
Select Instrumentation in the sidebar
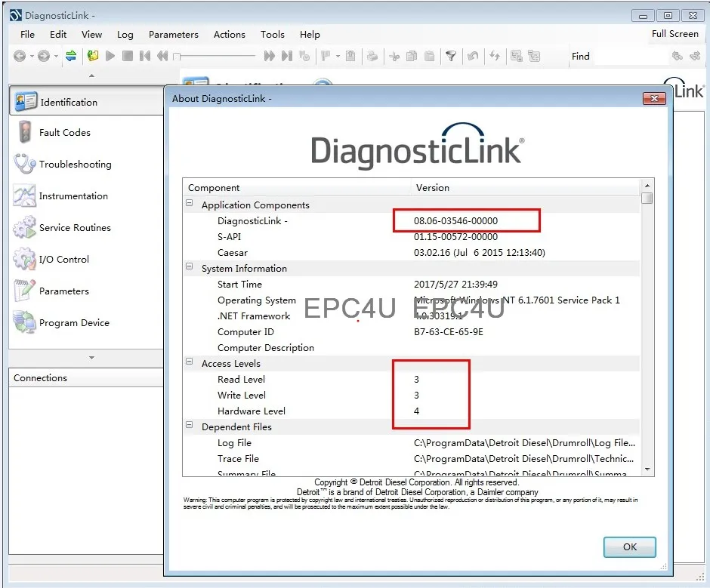pos(87,196)
